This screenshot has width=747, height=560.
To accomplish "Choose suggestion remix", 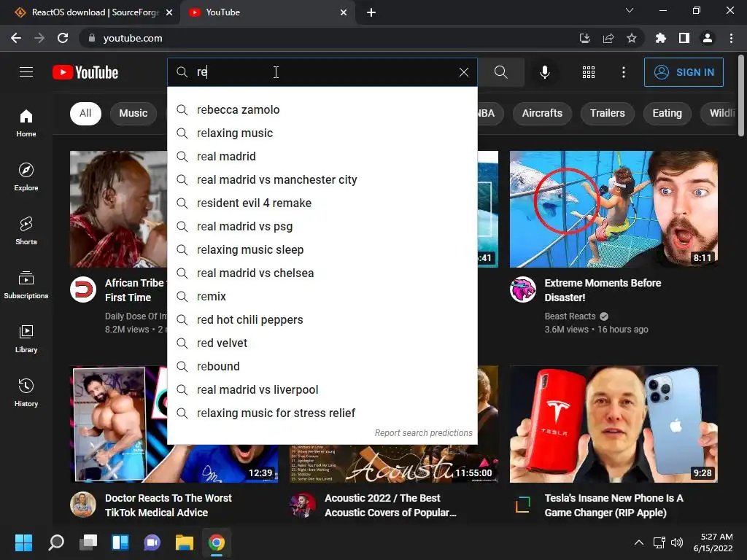I will [322, 296].
